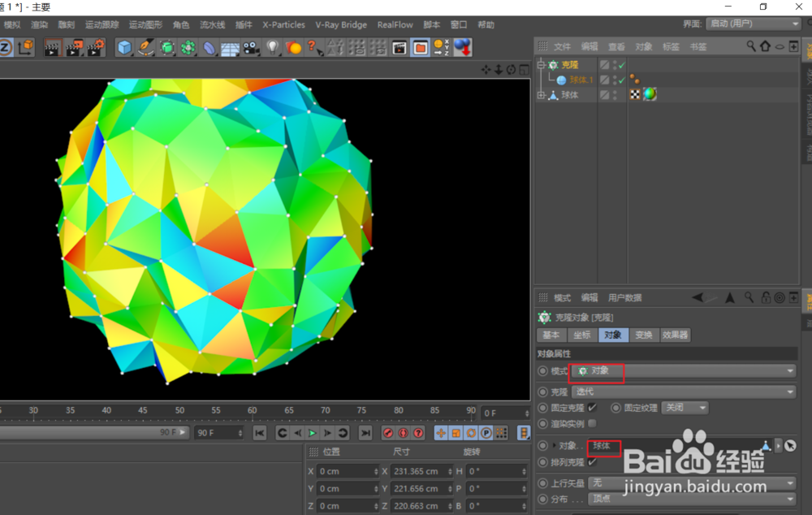812x515 pixels.
Task: Use the viewport move camera icon
Action: (486, 69)
